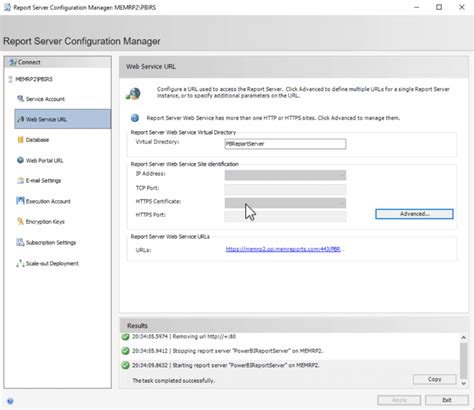Switch to the Web Service URL page
474x410 pixels.
point(63,119)
